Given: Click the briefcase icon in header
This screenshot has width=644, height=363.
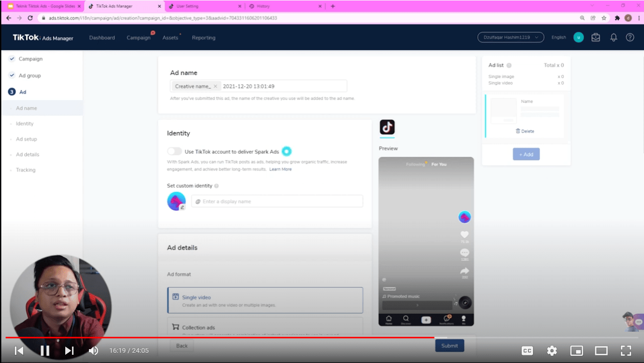Looking at the screenshot, I should 596,37.
